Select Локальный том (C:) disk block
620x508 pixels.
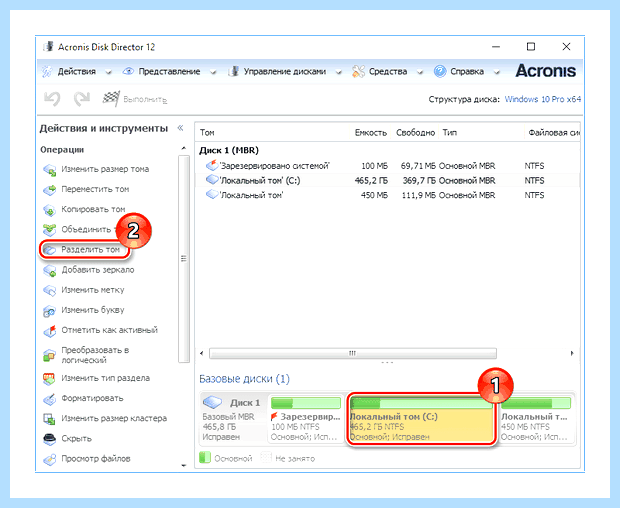click(422, 419)
